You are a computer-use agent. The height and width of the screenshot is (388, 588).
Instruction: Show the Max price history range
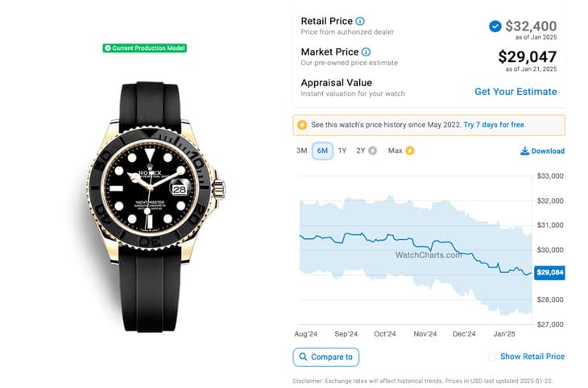click(x=395, y=151)
